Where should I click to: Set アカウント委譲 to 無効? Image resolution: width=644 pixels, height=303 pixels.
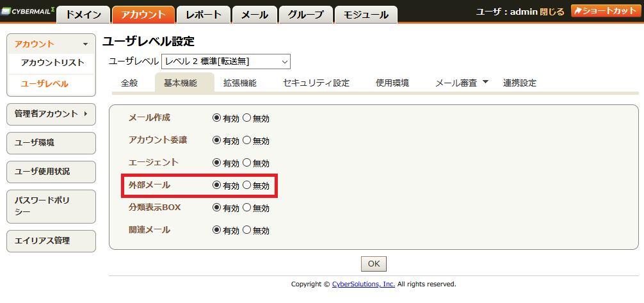tap(247, 140)
